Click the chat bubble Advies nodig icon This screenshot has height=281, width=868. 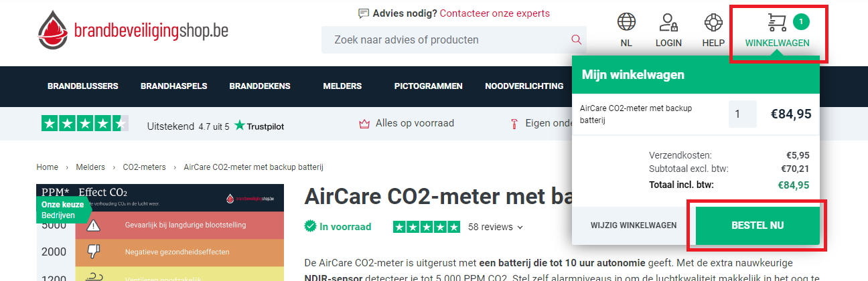(x=364, y=13)
